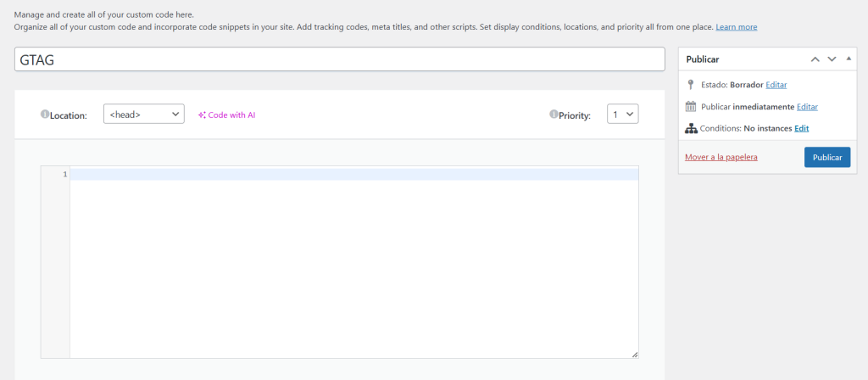Edit the Conditions instances
Viewport: 868px width, 380px height.
[802, 129]
